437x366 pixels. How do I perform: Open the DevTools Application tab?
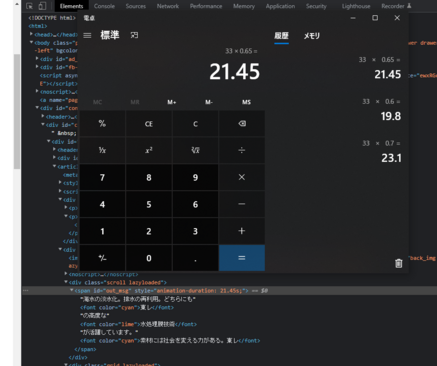[280, 6]
